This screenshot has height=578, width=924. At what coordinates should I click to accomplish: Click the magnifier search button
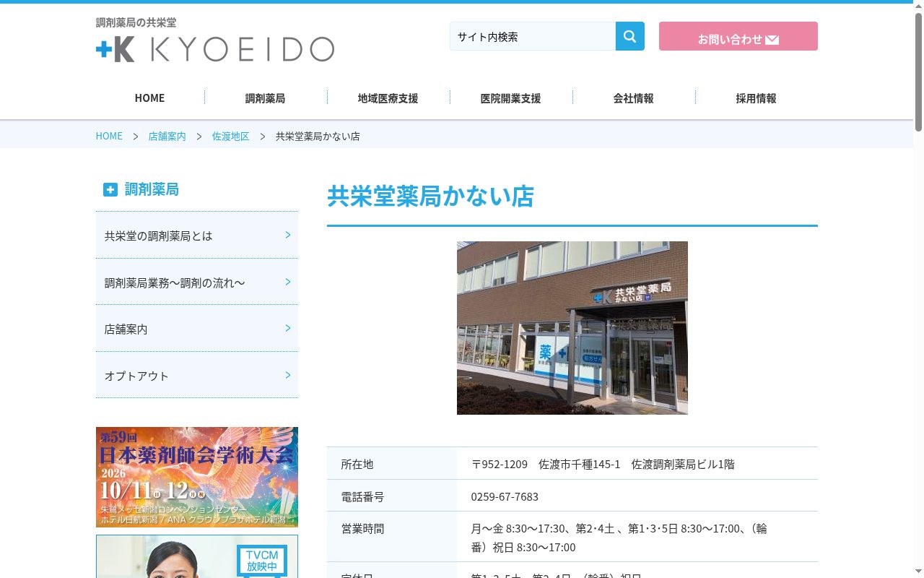pyautogui.click(x=629, y=36)
